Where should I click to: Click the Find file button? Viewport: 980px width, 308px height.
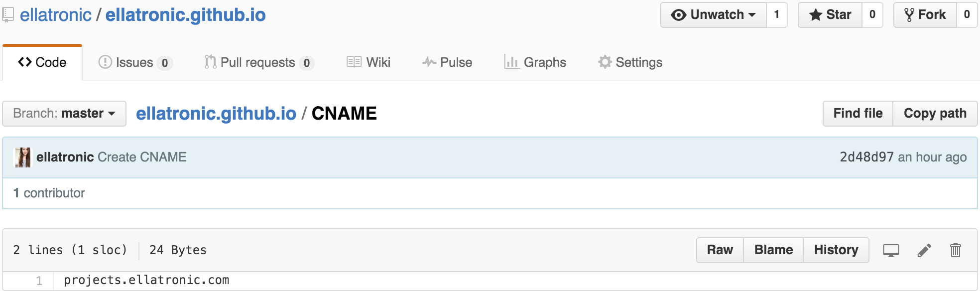click(x=858, y=114)
